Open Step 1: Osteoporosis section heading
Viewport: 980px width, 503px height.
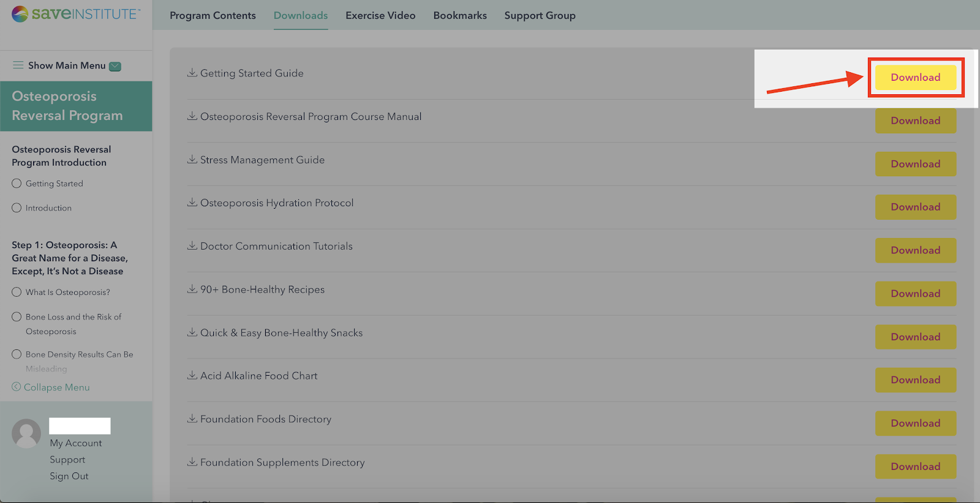[70, 258]
